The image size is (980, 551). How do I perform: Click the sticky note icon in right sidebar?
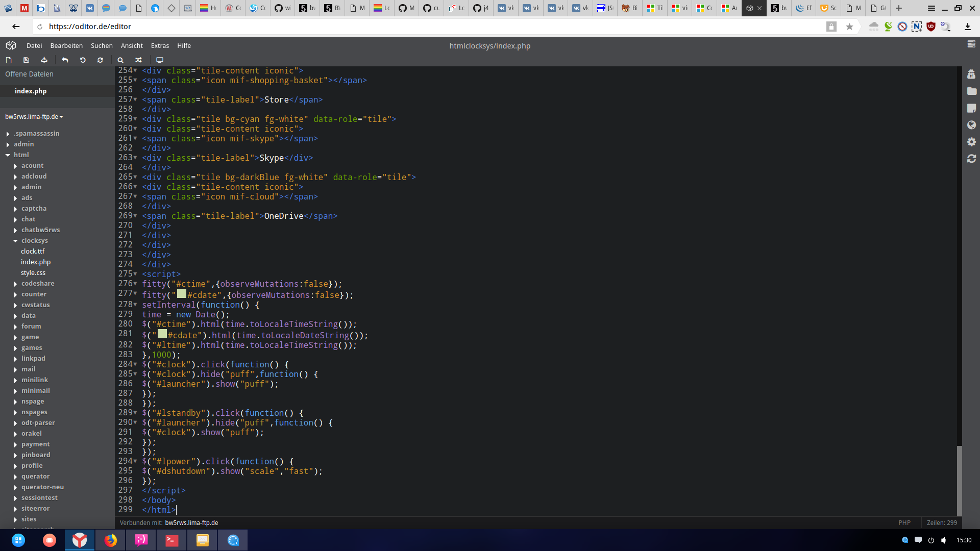[x=971, y=108]
